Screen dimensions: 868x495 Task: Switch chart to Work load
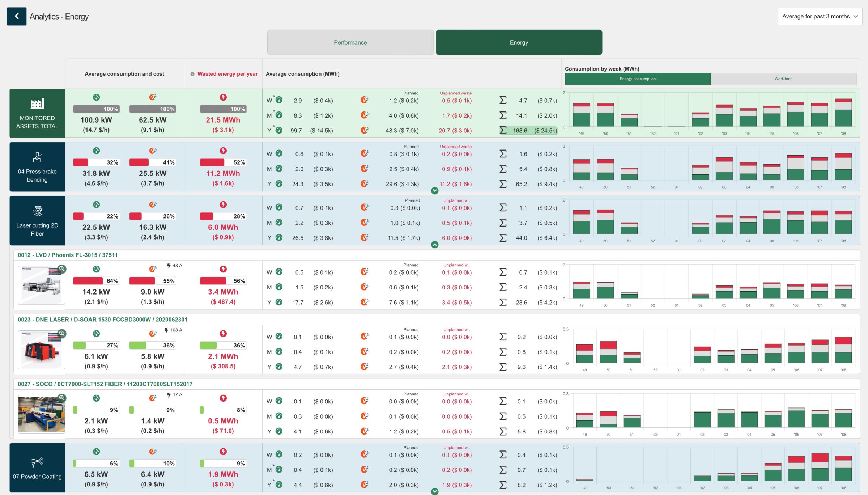[x=783, y=79]
